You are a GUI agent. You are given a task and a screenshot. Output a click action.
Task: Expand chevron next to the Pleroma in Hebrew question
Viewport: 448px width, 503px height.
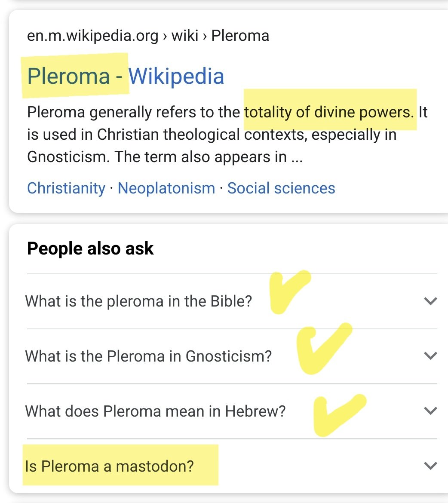[x=430, y=411]
